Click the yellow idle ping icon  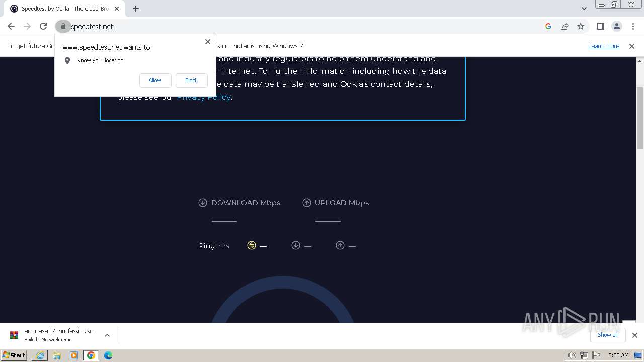pos(252,245)
